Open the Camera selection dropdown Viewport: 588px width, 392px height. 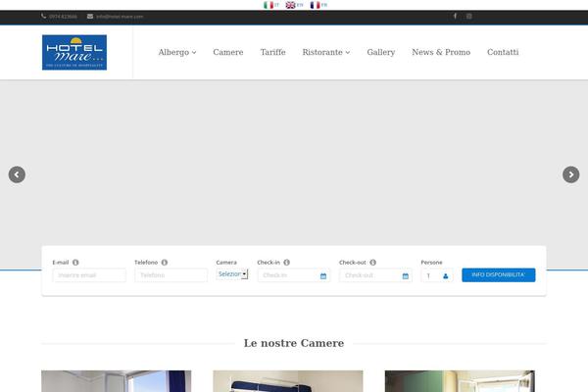pyautogui.click(x=232, y=274)
